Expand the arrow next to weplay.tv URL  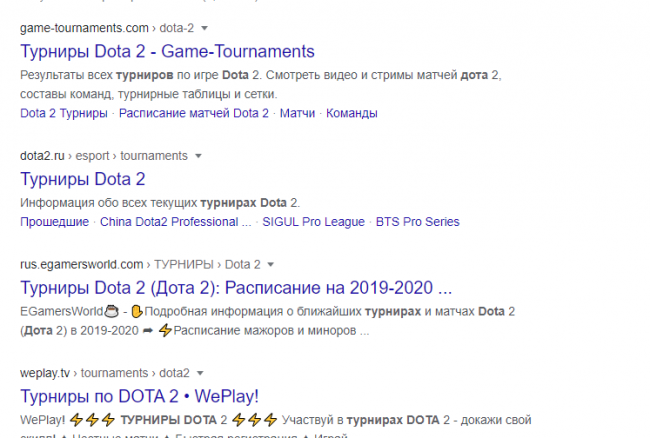[x=200, y=373]
